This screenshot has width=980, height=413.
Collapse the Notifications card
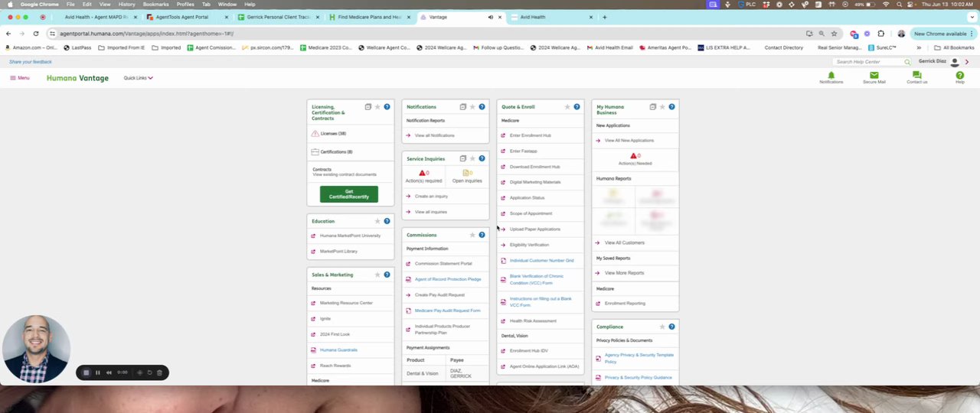pos(463,107)
